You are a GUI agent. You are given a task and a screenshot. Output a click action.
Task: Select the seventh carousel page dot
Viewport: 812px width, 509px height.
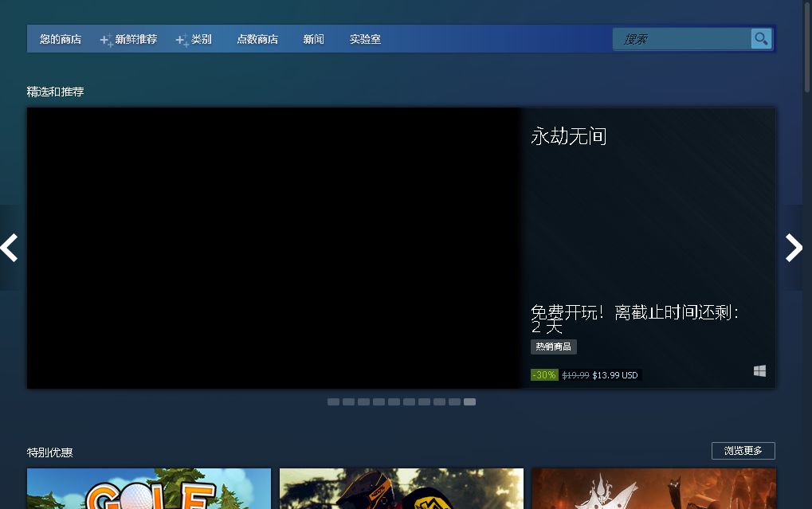click(424, 401)
